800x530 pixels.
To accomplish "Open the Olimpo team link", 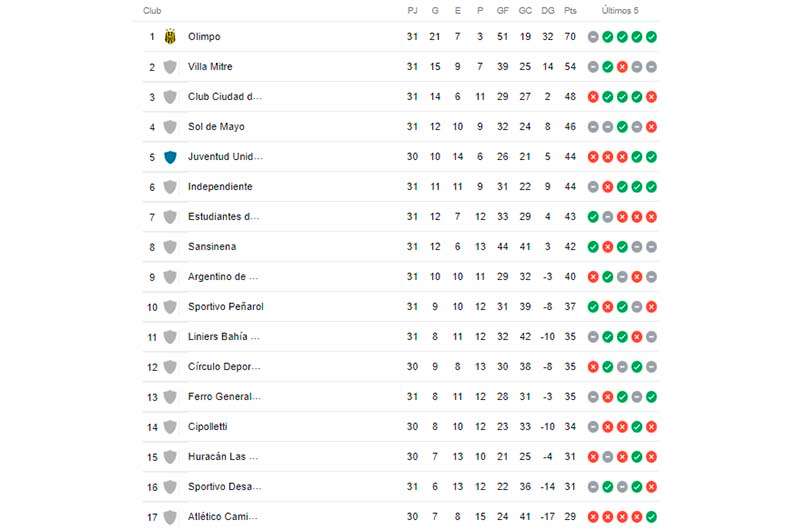I will [204, 37].
